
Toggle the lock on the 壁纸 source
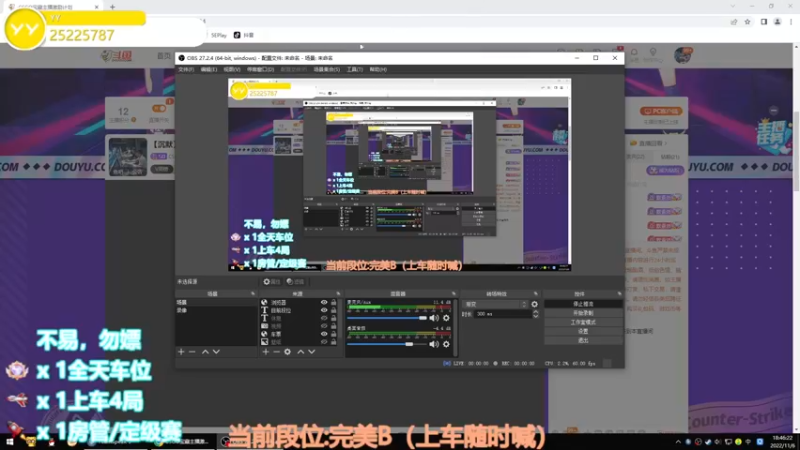point(334,342)
